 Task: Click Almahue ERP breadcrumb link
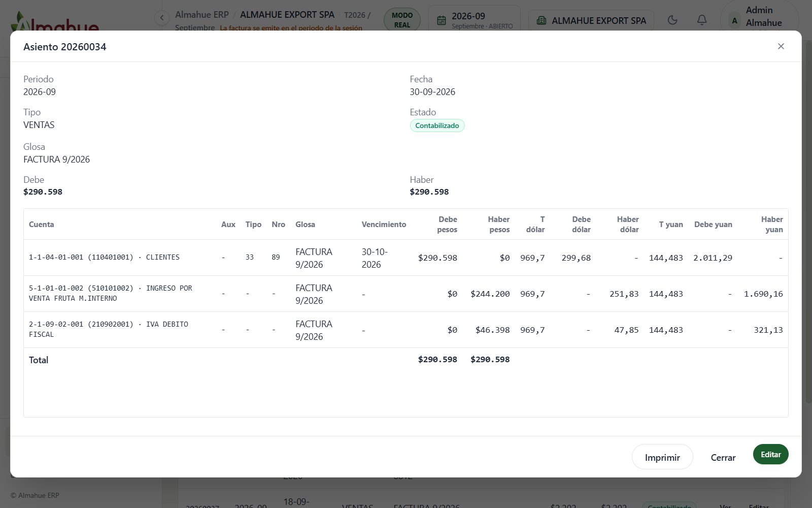tap(202, 15)
